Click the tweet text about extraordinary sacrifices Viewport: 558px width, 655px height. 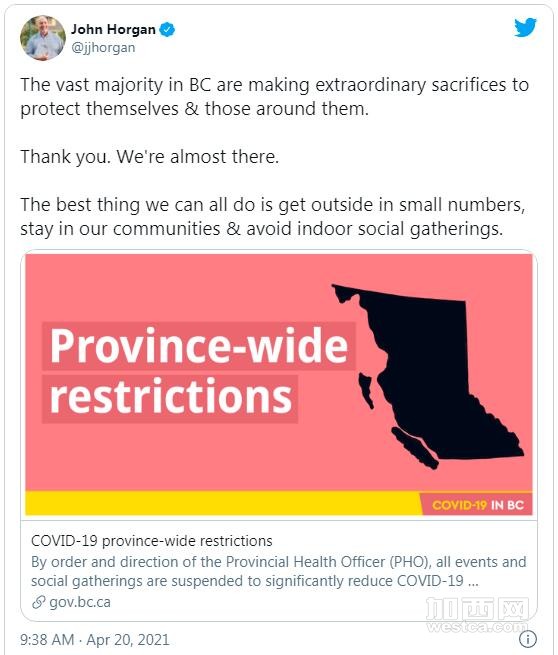pos(274,96)
